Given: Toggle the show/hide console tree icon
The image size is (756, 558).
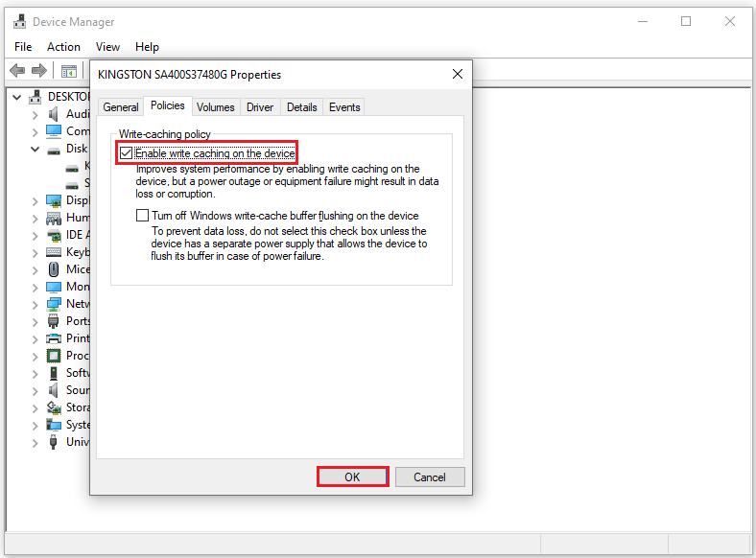Looking at the screenshot, I should 69,71.
